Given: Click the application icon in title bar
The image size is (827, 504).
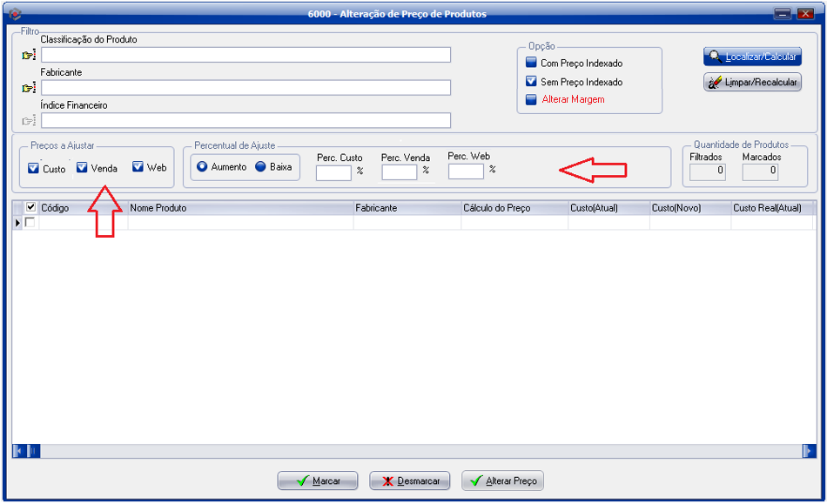Looking at the screenshot, I should 13,14.
